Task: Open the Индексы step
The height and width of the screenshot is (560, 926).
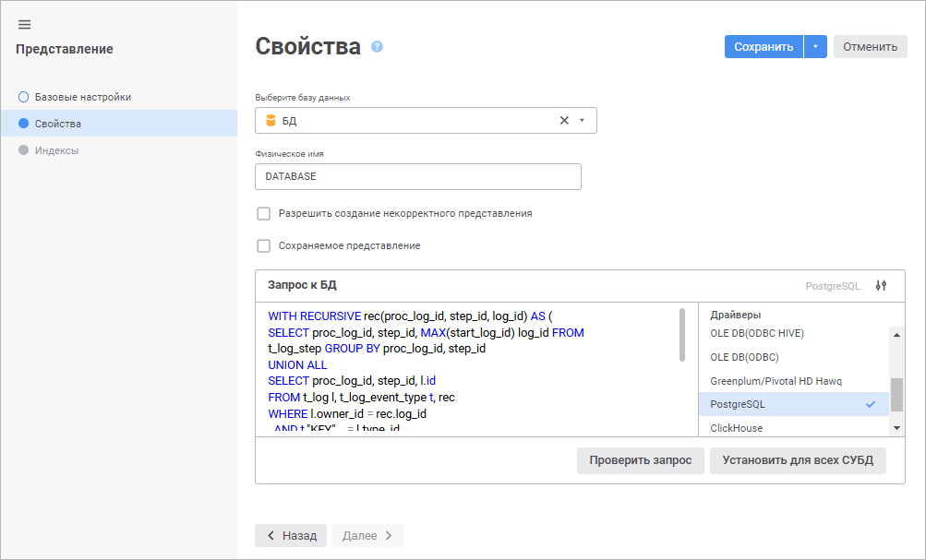Action: (56, 150)
